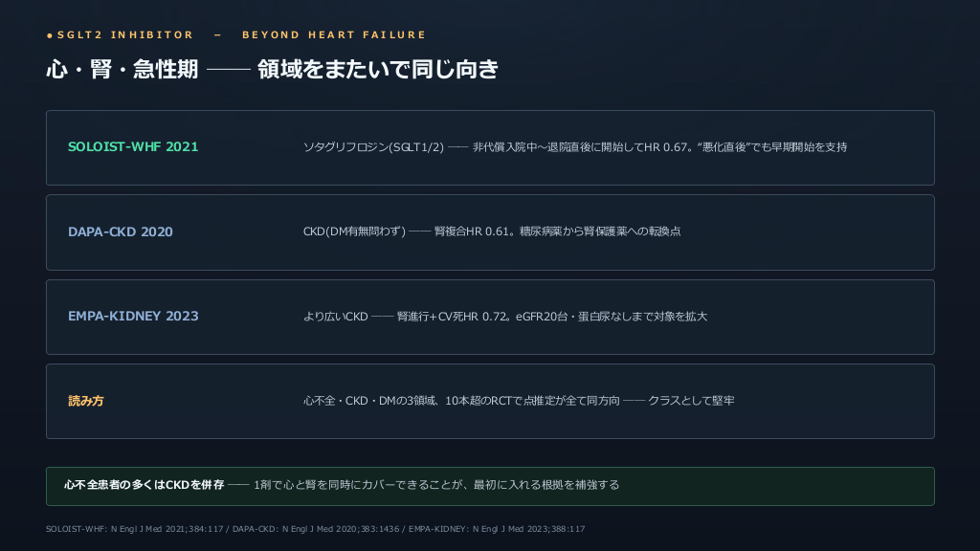This screenshot has width=980, height=551.
Task: Click the 読み方 row heading
Action: point(85,401)
